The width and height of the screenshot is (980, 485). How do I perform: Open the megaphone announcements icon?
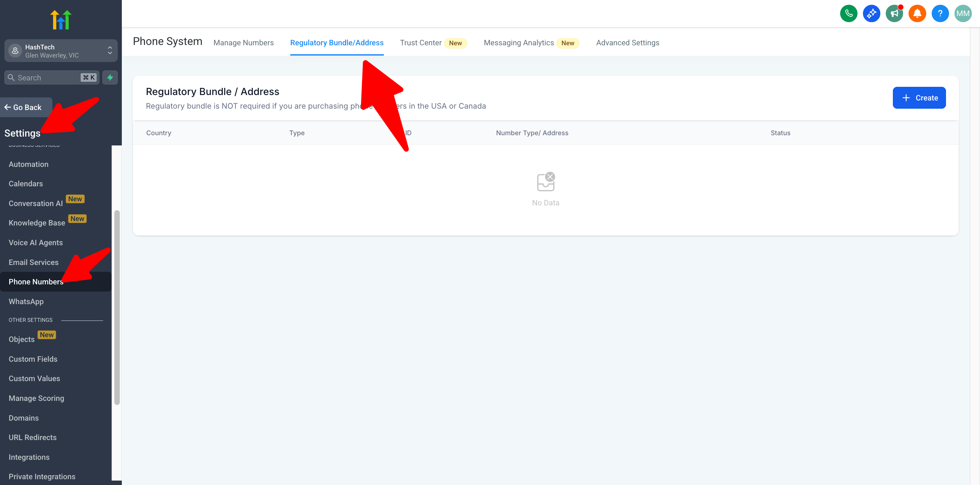tap(894, 14)
